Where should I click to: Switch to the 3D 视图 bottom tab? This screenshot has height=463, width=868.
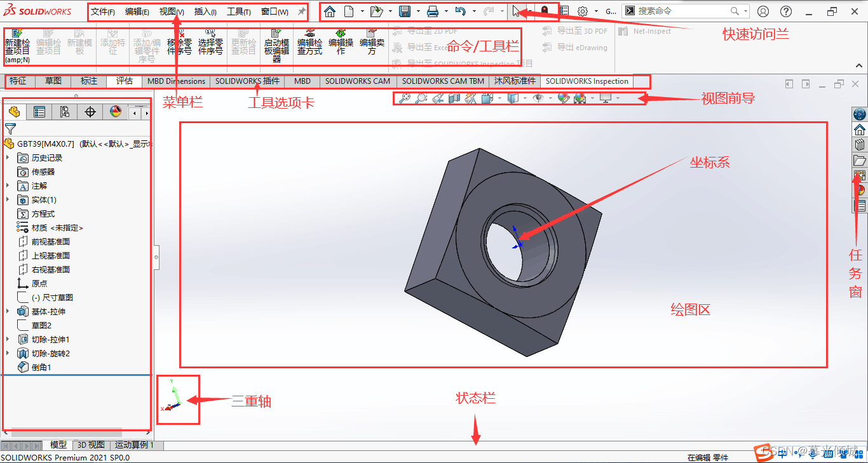pyautogui.click(x=91, y=445)
